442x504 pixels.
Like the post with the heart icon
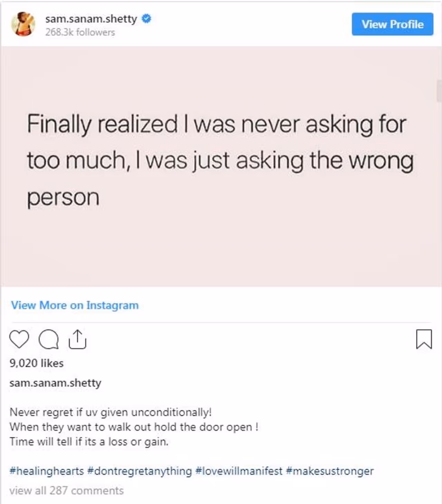19,339
